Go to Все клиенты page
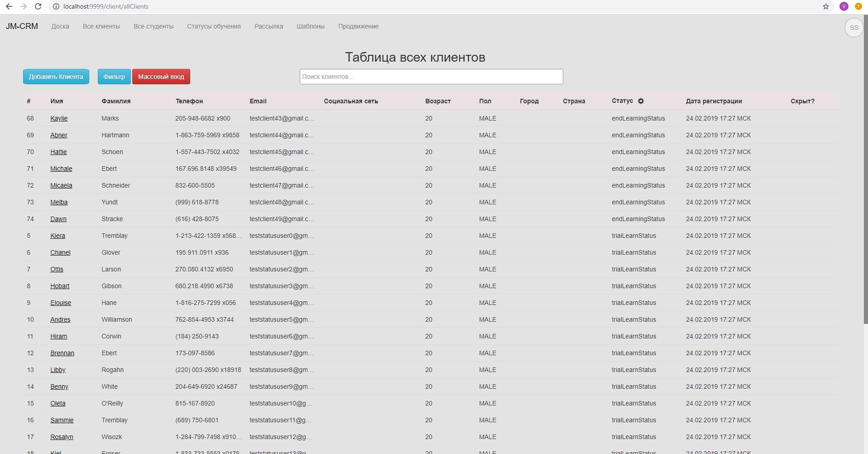This screenshot has width=868, height=454. (101, 26)
